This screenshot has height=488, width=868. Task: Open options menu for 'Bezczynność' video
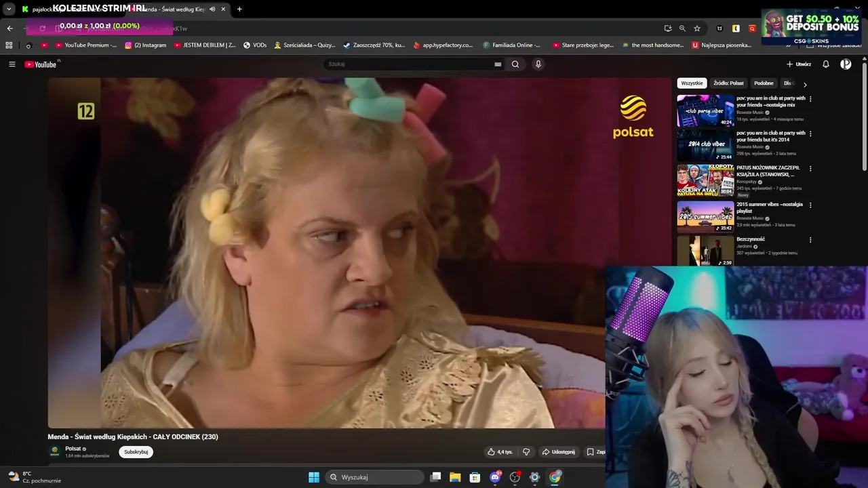[x=810, y=240]
